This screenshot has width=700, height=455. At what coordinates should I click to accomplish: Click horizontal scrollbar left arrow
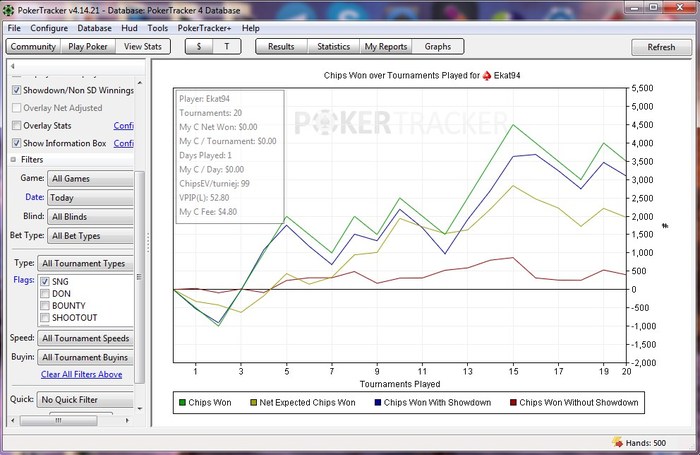(12, 420)
